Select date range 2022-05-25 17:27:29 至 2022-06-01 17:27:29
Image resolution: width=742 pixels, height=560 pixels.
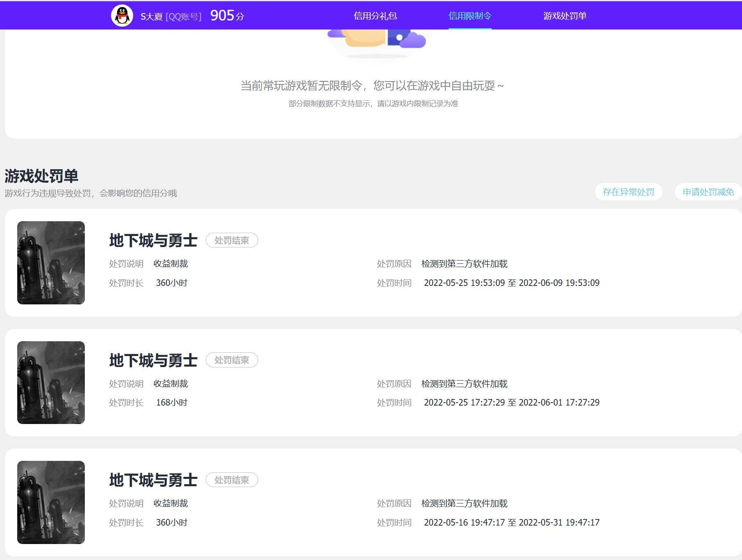[512, 403]
